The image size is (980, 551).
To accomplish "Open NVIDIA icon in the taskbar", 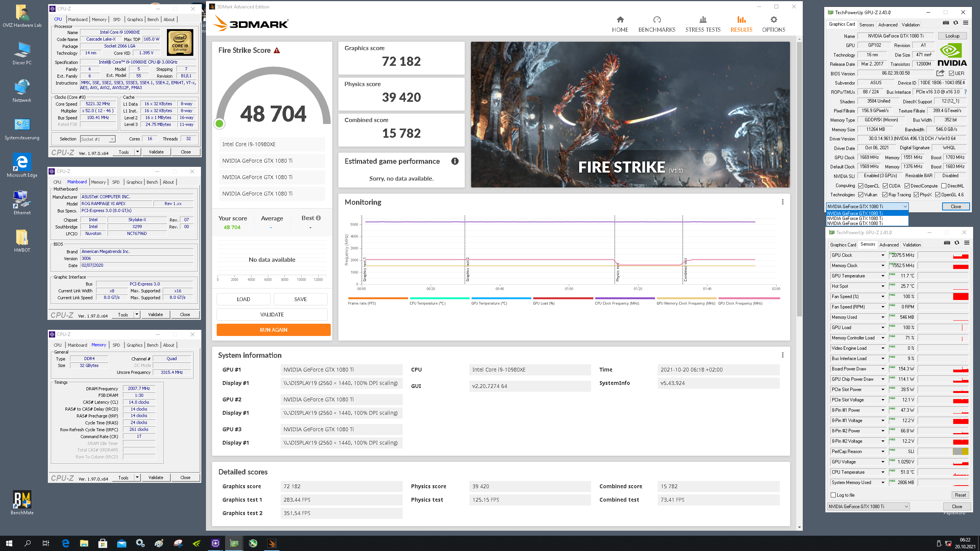I will pos(197,543).
